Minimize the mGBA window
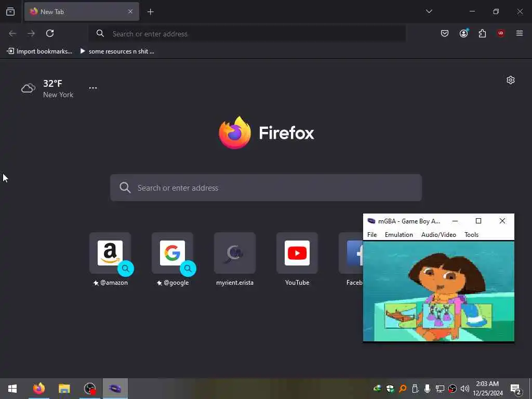 pos(455,221)
